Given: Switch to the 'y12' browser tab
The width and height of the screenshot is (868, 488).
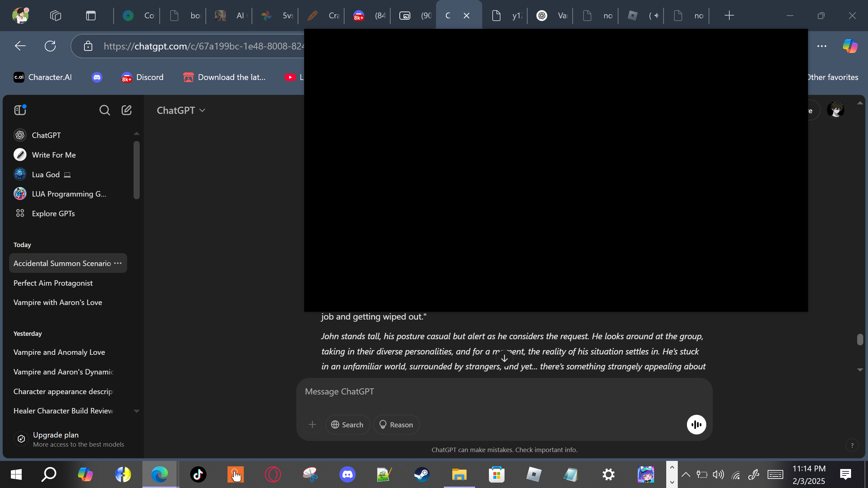Looking at the screenshot, I should point(505,16).
